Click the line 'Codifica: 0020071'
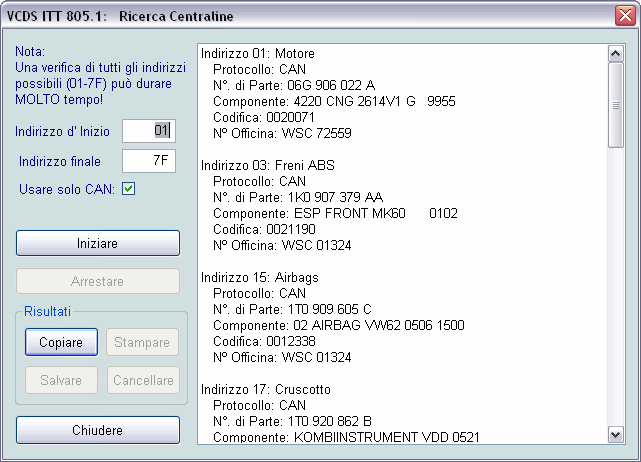 [x=264, y=117]
